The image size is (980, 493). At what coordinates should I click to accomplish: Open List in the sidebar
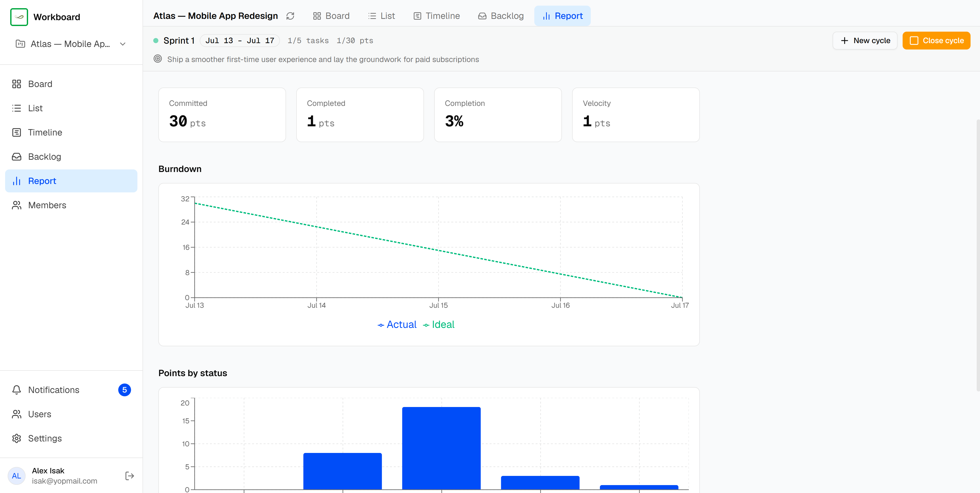click(71, 108)
